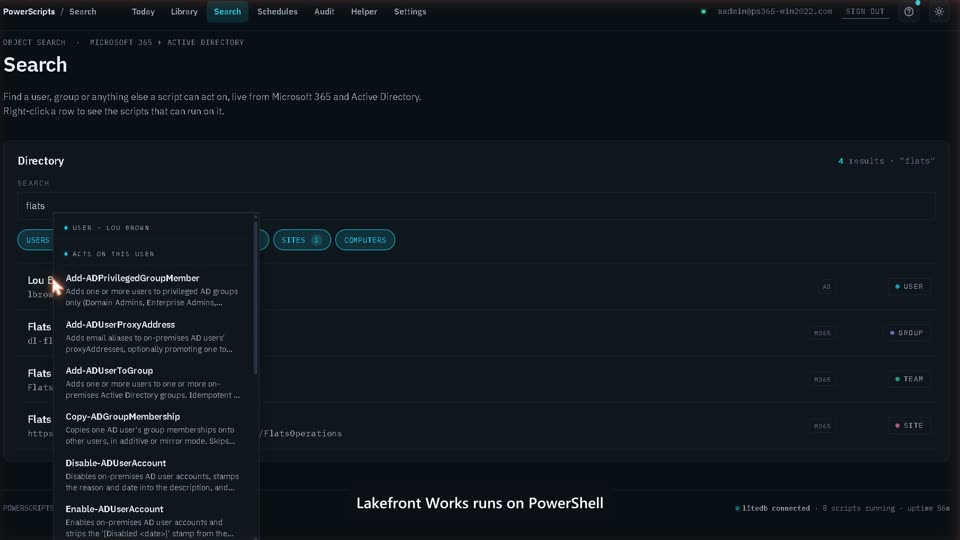Toggle the SITES filter chip
Viewport: 960px width, 540px height.
pyautogui.click(x=302, y=240)
